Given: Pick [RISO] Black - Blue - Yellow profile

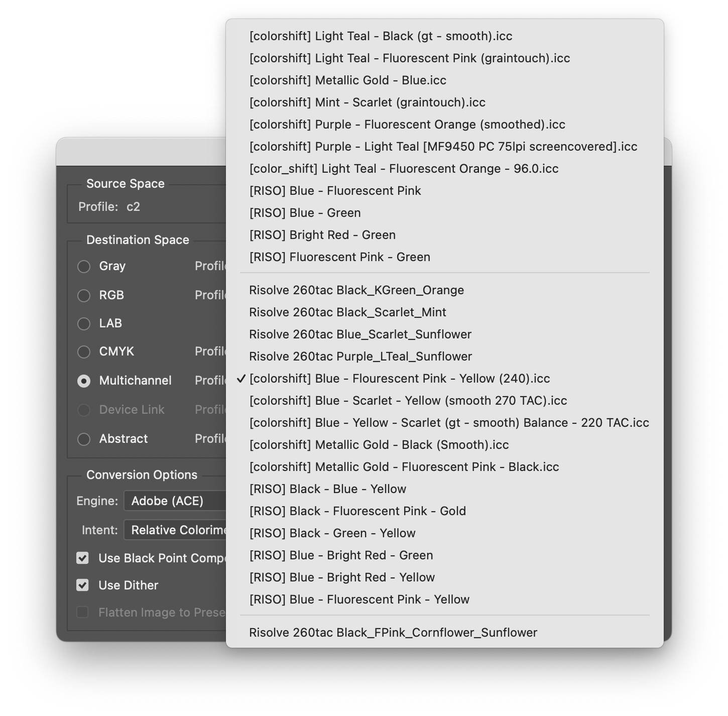Looking at the screenshot, I should [x=445, y=489].
